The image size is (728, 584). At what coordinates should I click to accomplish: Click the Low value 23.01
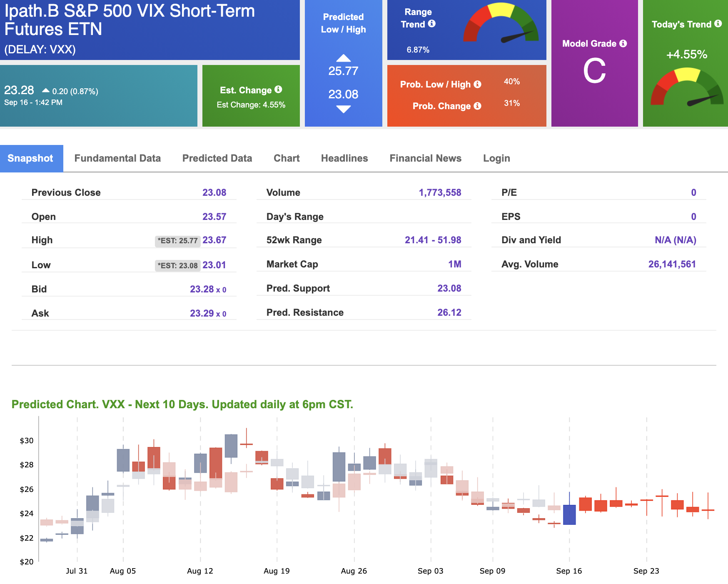[214, 265]
